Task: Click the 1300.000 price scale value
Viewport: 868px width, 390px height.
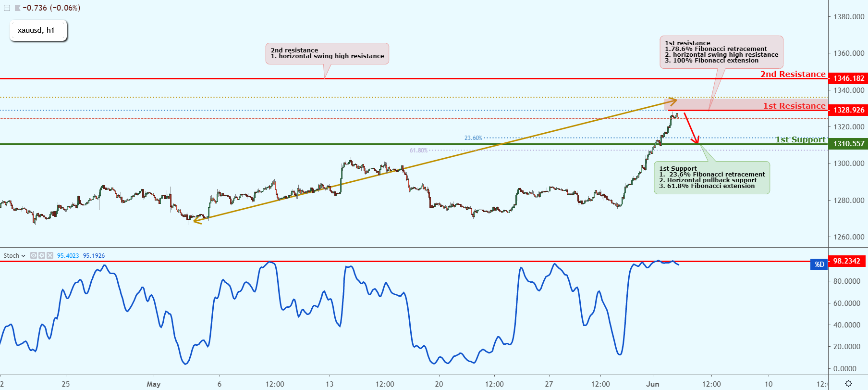Action: click(849, 164)
